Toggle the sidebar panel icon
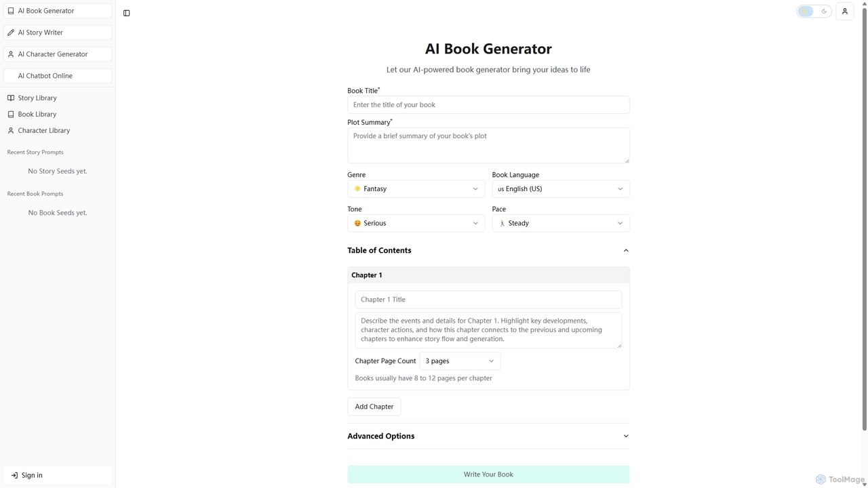868x488 pixels. 127,13
